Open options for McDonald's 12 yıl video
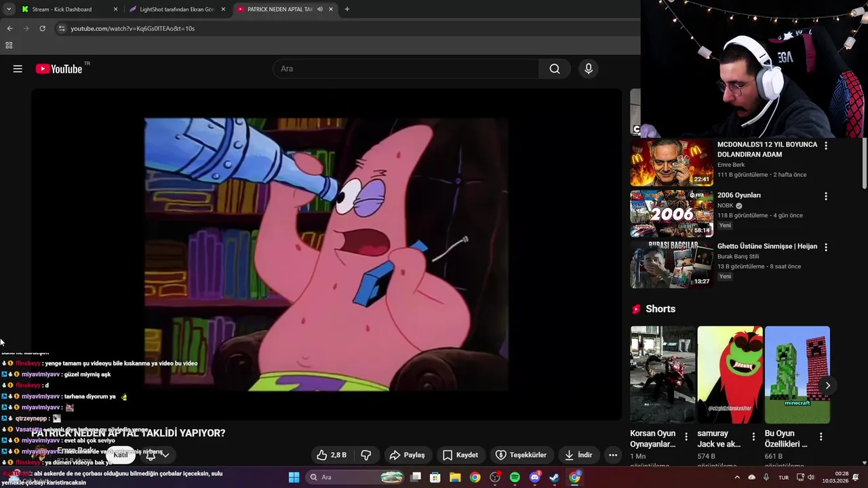The image size is (868, 488). click(x=825, y=146)
